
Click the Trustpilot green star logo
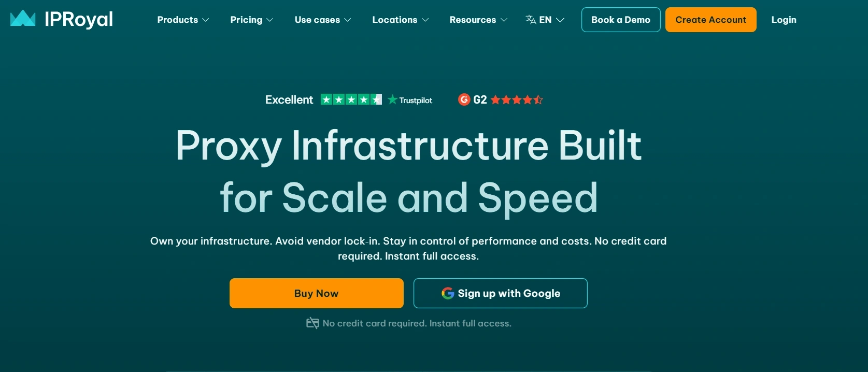click(392, 99)
